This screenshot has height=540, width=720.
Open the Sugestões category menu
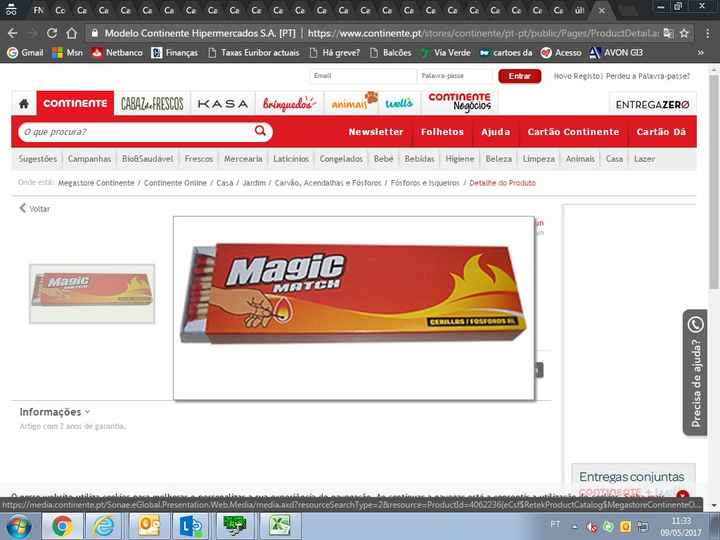coord(38,159)
